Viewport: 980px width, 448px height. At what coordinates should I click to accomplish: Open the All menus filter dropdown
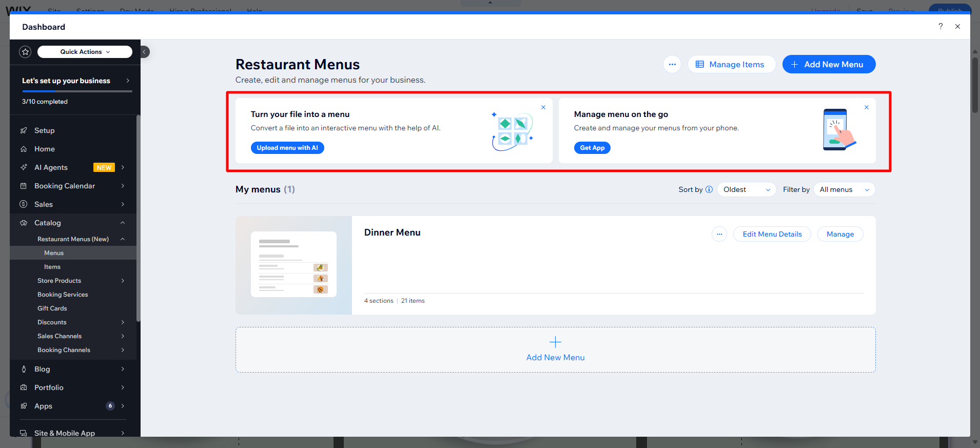[x=845, y=189]
